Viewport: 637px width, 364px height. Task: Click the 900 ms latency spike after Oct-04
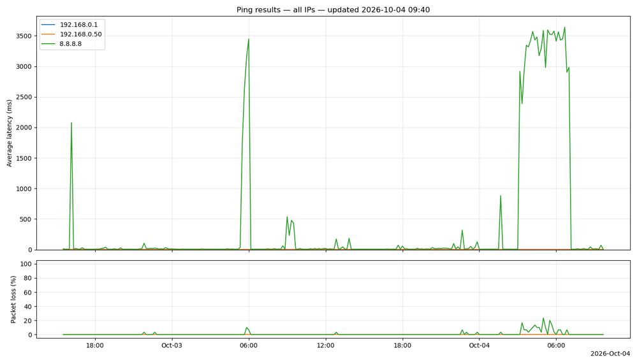click(x=501, y=196)
